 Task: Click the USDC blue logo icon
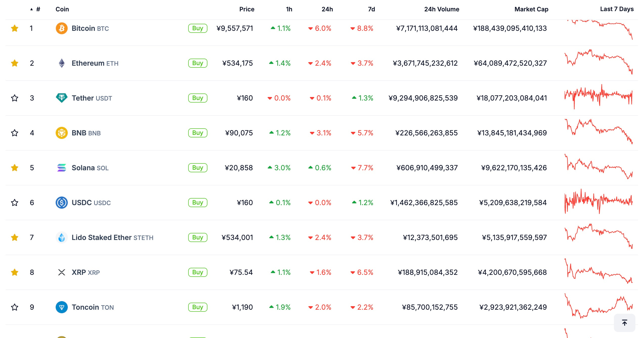tap(62, 203)
